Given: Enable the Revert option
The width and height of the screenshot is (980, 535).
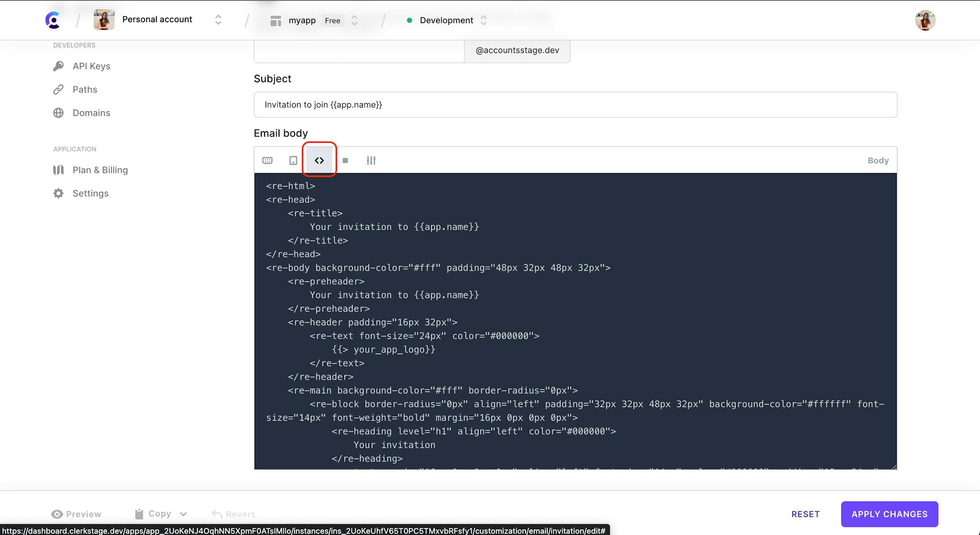Looking at the screenshot, I should tap(233, 514).
